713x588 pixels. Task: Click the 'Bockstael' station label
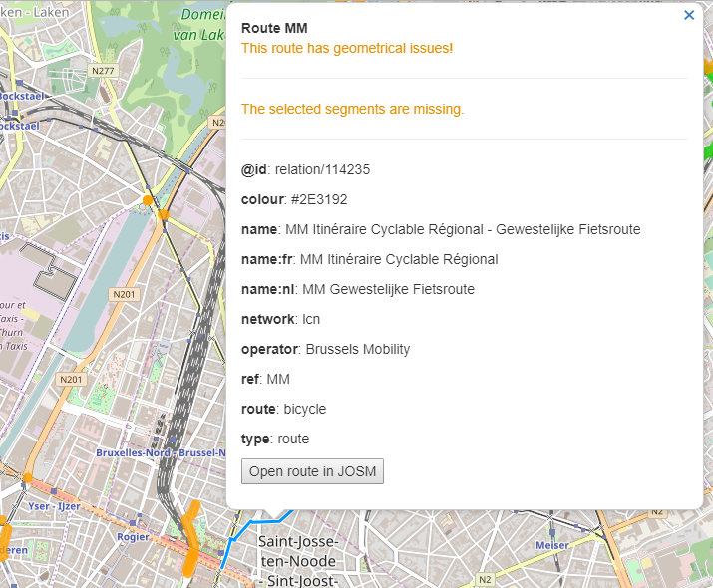pyautogui.click(x=22, y=96)
